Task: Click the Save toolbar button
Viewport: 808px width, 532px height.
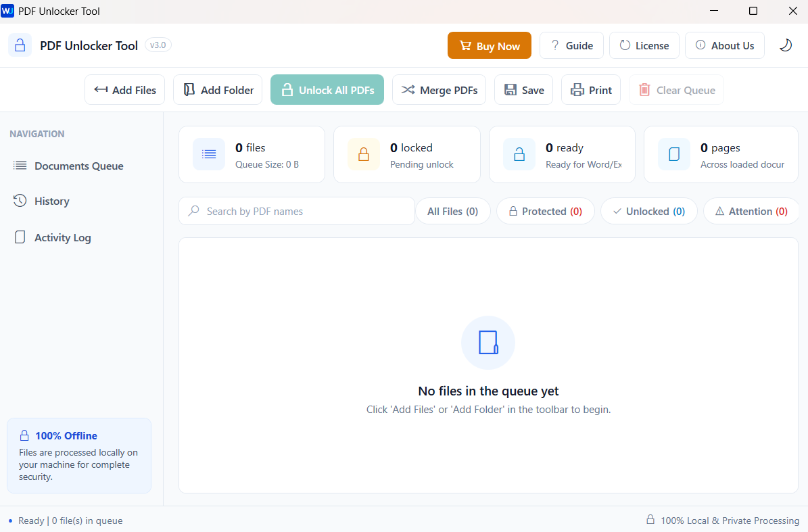Action: (523, 90)
